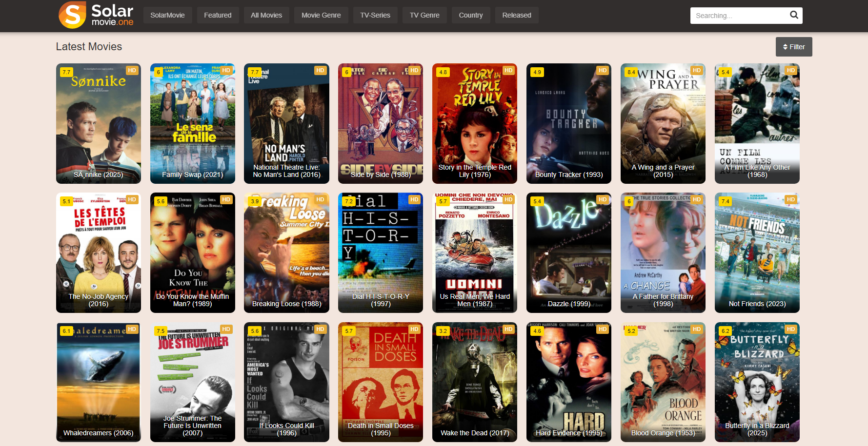Go to the Featured page
The width and height of the screenshot is (868, 446).
tap(218, 15)
